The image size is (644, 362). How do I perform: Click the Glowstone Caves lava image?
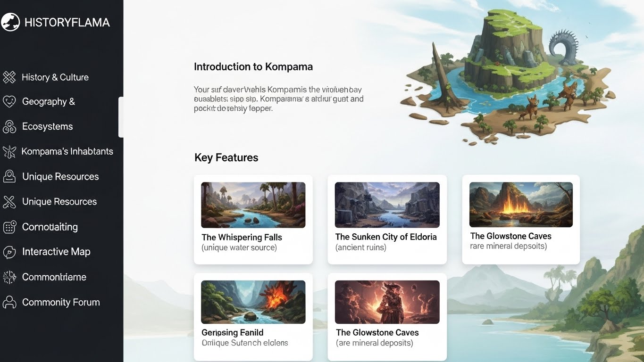pos(521,205)
